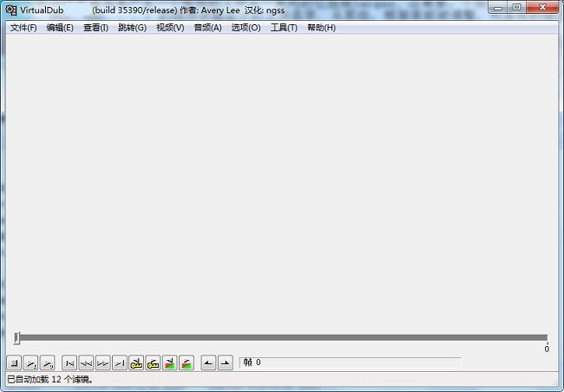Open the 跳转(G) menu

pos(133,28)
